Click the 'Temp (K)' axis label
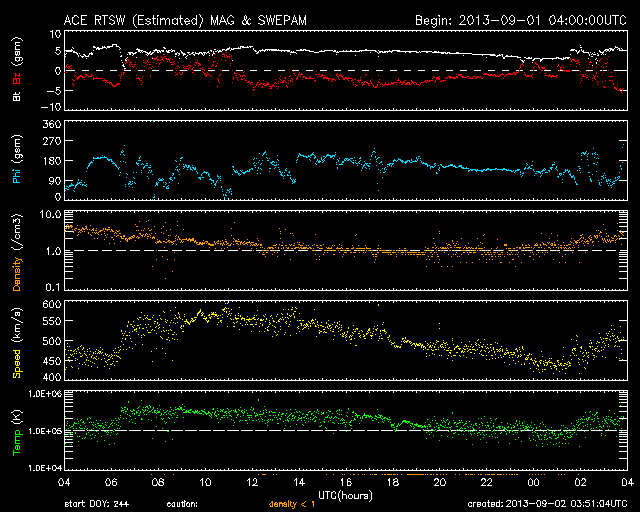640x512 pixels. (17, 433)
